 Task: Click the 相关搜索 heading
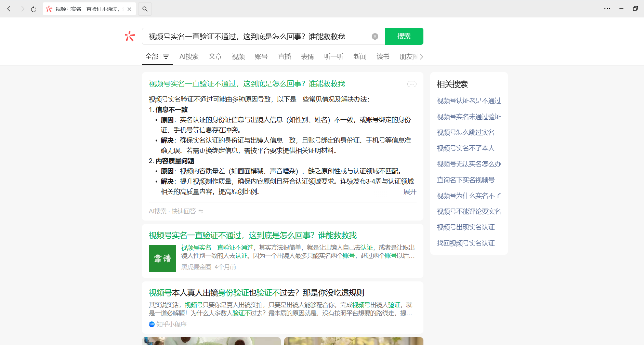[452, 84]
